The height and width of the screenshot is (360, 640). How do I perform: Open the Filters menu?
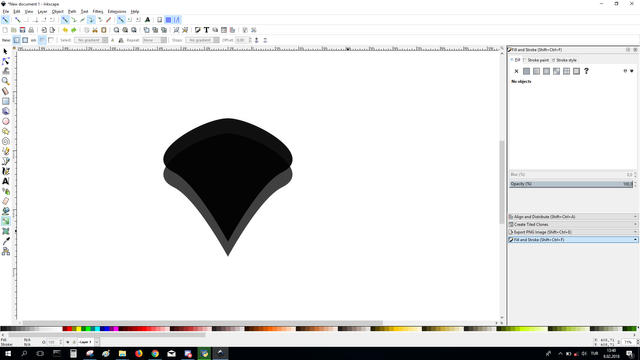98,11
